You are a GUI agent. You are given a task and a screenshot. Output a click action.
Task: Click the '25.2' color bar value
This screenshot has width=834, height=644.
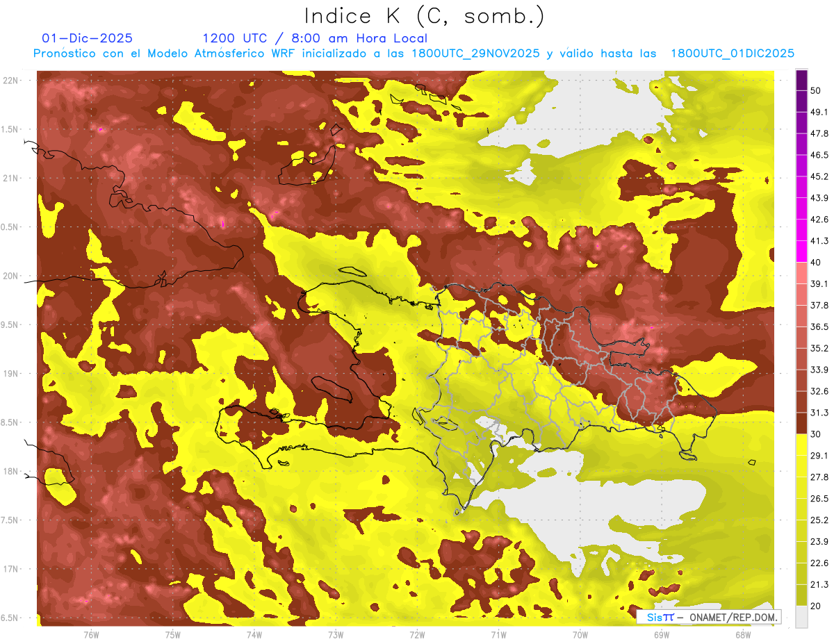coord(819,520)
